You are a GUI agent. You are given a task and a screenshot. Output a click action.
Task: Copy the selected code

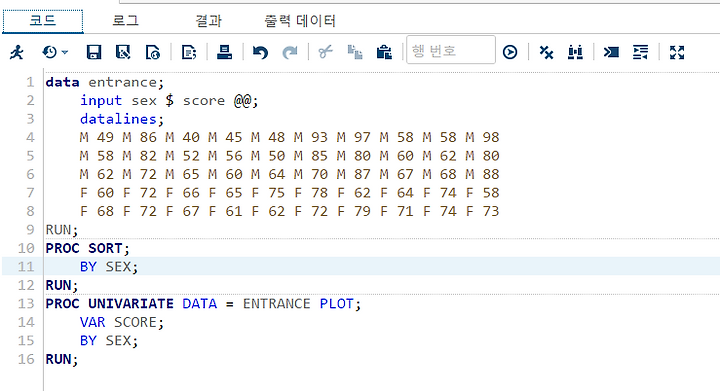coord(355,52)
